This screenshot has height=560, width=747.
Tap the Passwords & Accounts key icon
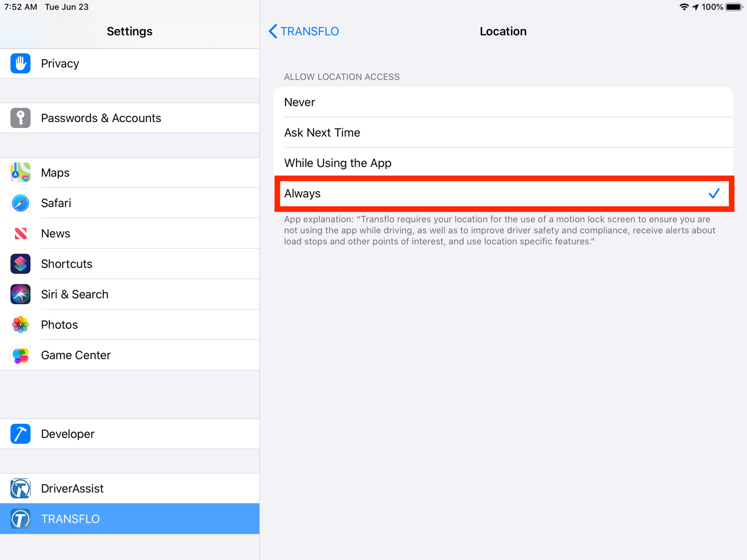(x=20, y=118)
